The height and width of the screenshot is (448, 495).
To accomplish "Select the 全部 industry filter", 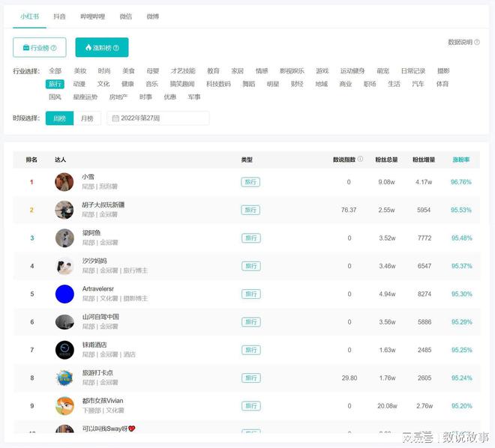I will tap(55, 71).
